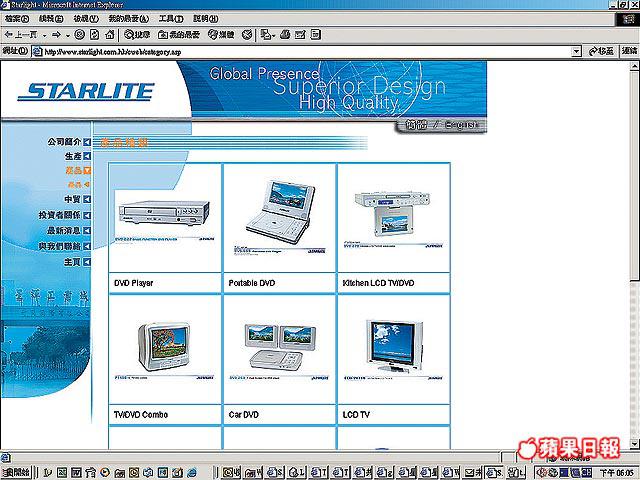
Task: Click the LCD TV product image
Action: 394,349
